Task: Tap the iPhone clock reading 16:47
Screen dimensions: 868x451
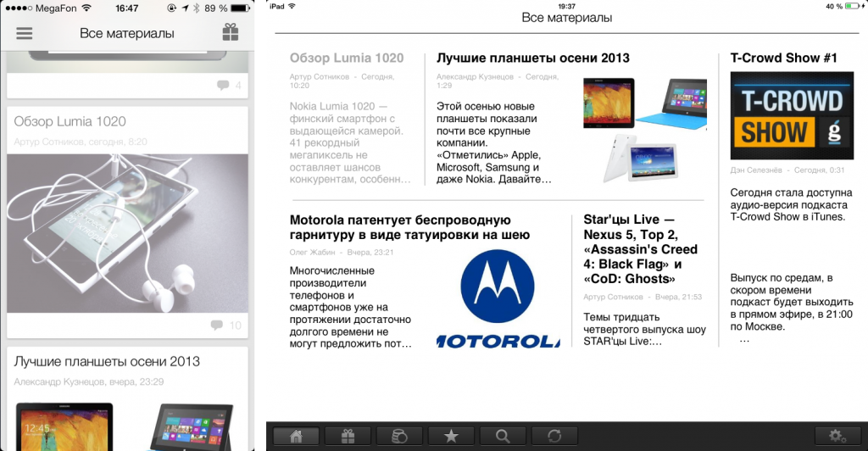Action: click(x=127, y=8)
